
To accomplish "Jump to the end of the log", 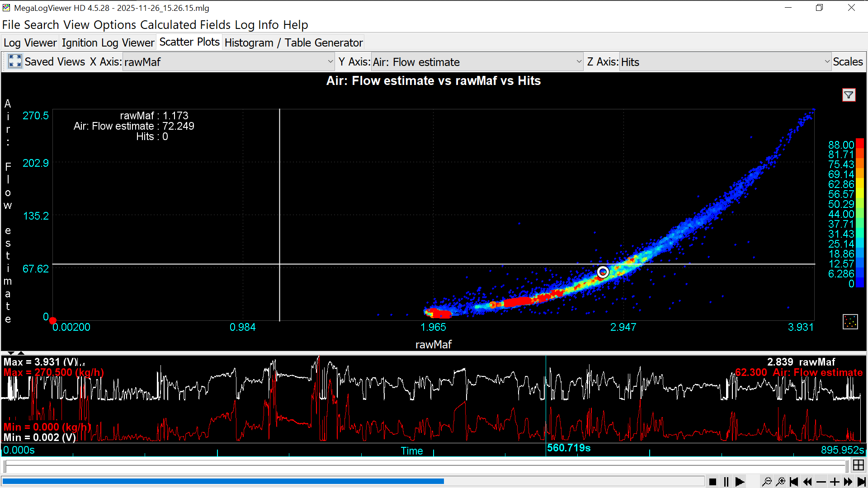I will [862, 482].
